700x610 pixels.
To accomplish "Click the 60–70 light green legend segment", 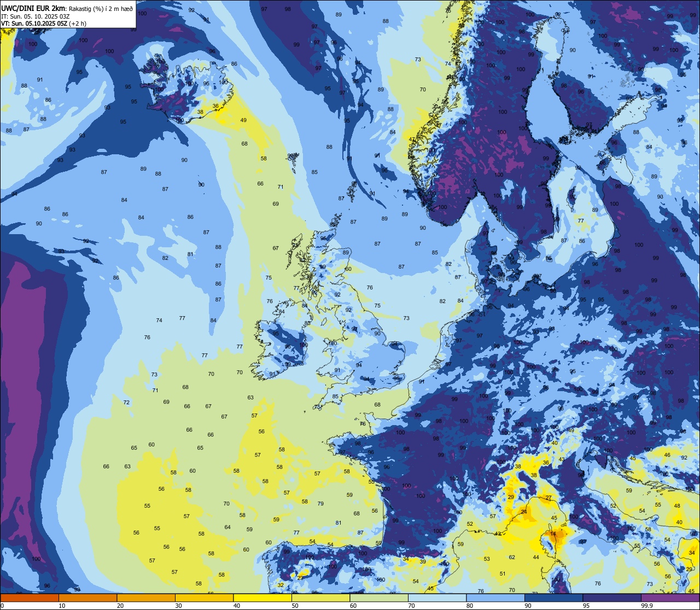I will point(379,597).
